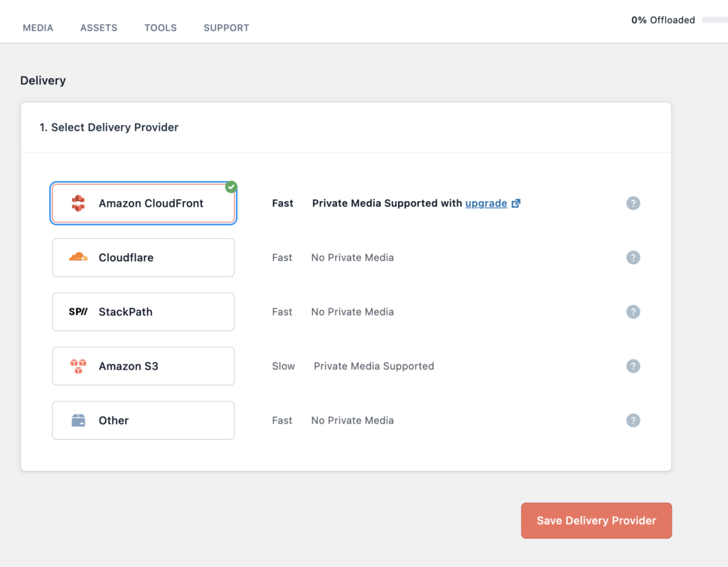This screenshot has height=567, width=728.
Task: Click the Delivery heading
Action: (43, 81)
